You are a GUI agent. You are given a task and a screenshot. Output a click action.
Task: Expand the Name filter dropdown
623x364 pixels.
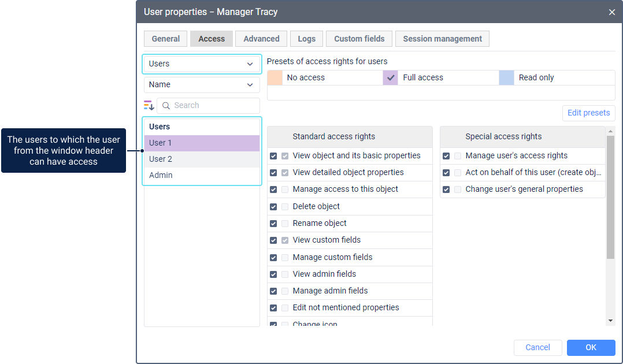(202, 85)
